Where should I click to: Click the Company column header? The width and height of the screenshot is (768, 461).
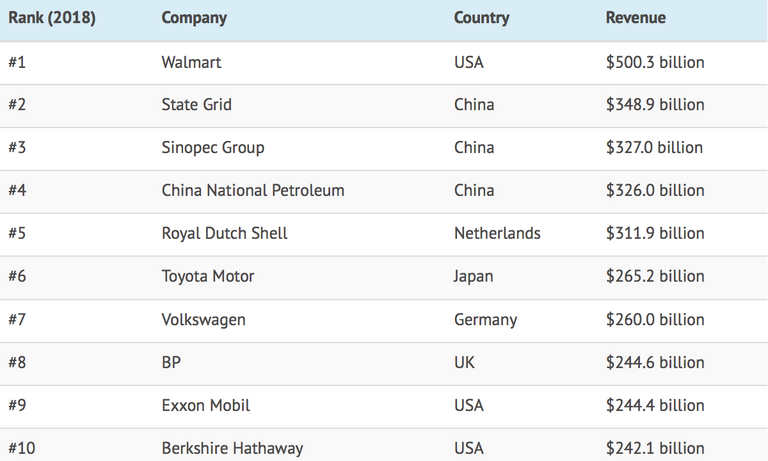(x=194, y=18)
